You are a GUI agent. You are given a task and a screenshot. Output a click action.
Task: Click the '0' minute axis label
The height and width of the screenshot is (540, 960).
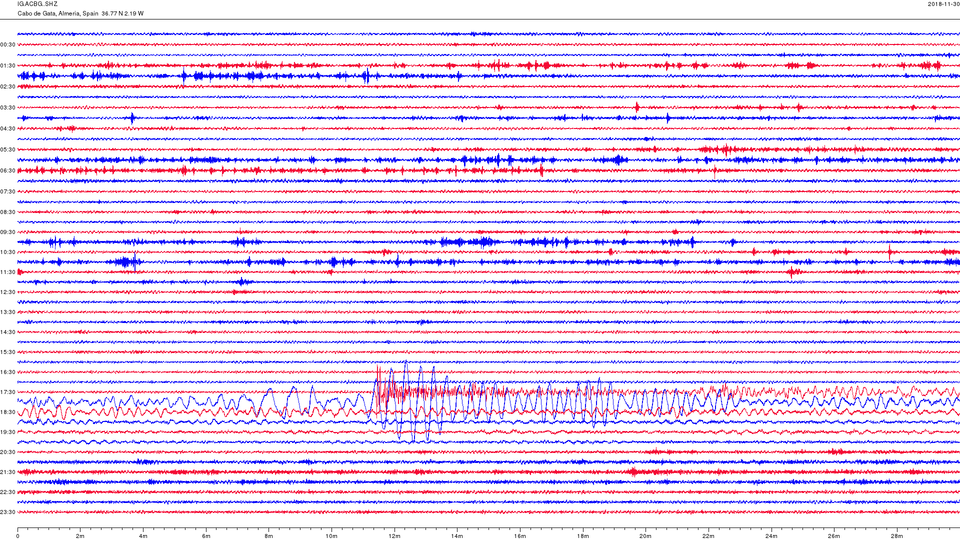point(18,536)
